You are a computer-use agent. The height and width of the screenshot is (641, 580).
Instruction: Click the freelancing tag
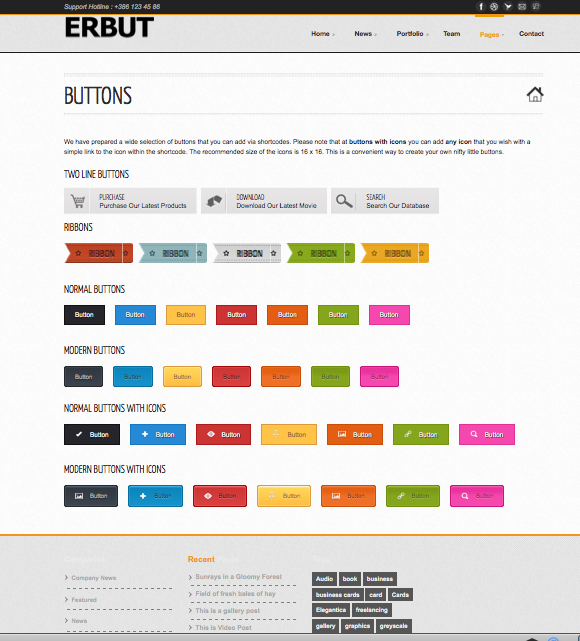[372, 610]
